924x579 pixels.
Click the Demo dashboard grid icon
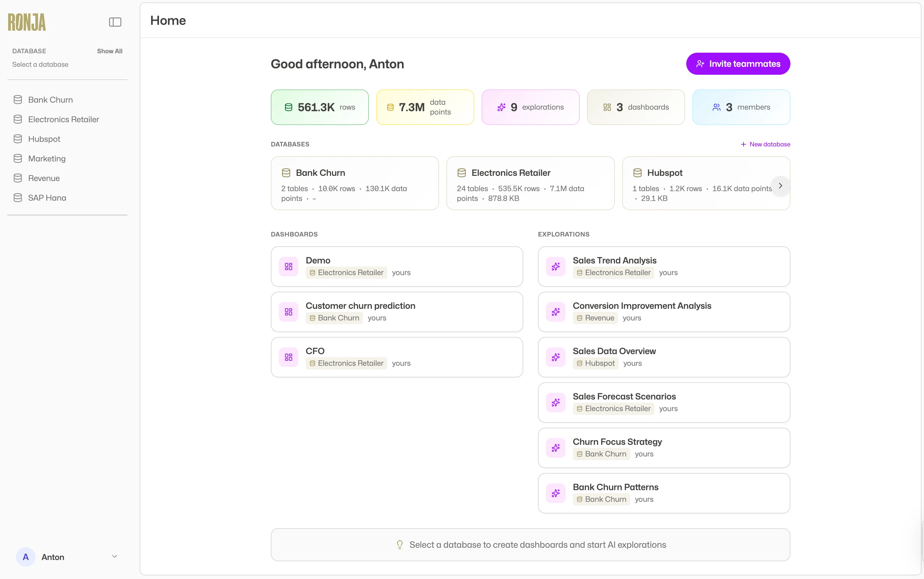[x=288, y=267]
